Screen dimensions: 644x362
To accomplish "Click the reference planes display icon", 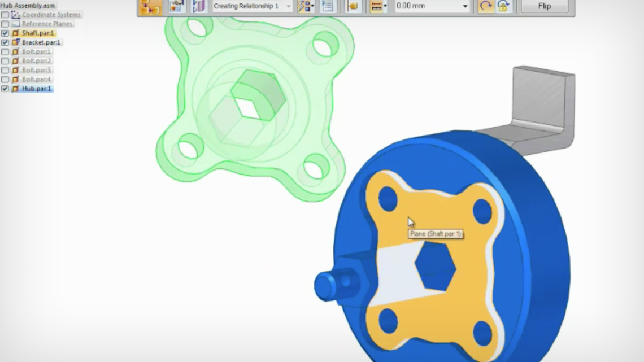I will [198, 6].
